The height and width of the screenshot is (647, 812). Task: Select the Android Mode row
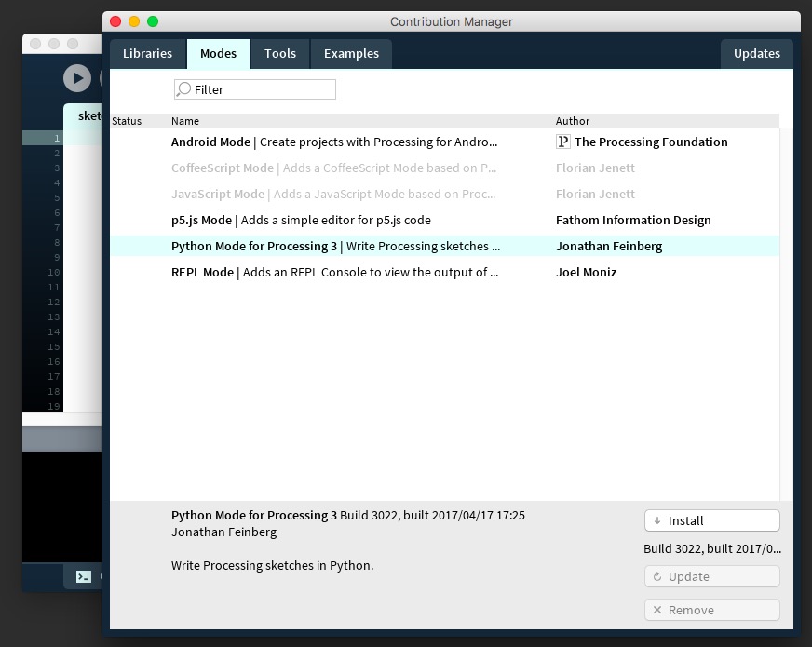[x=335, y=142]
